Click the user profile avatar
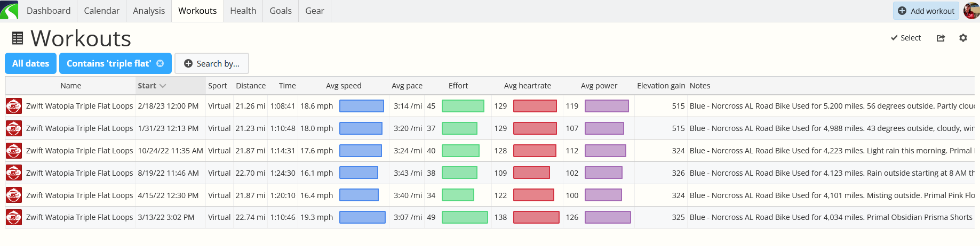This screenshot has height=246, width=980. [971, 11]
